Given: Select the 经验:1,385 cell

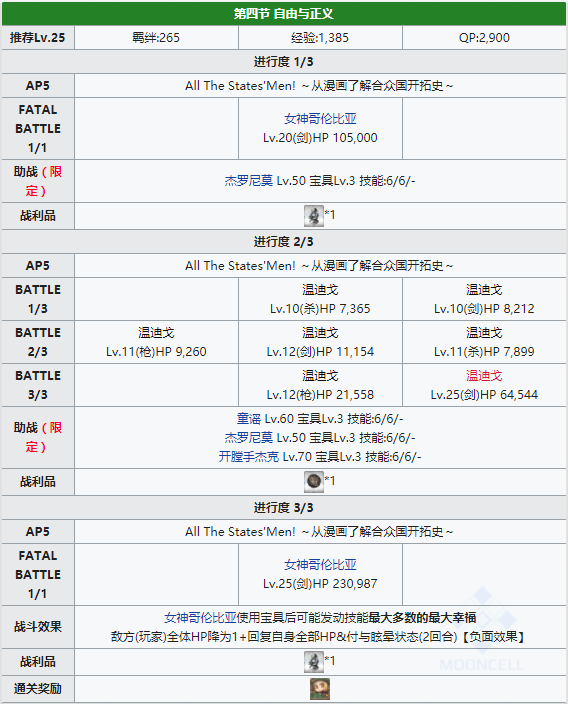Looking at the screenshot, I should click(x=320, y=37).
